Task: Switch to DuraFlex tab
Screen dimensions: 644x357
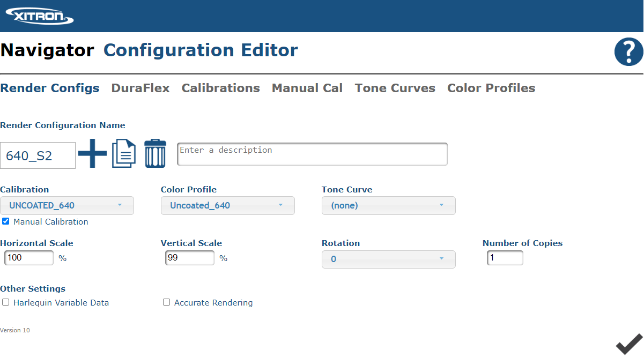Action: pyautogui.click(x=140, y=88)
